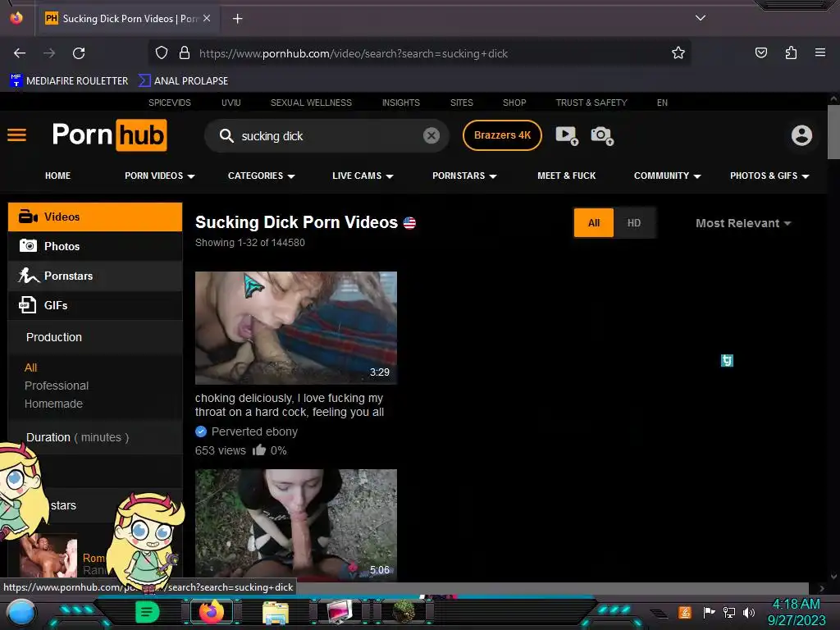Switch to HD only toggle
Screen dimensions: 840x630
634,223
